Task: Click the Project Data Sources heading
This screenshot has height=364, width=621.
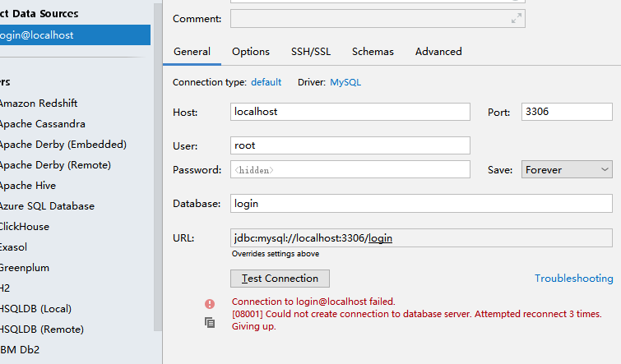Action: click(x=39, y=14)
